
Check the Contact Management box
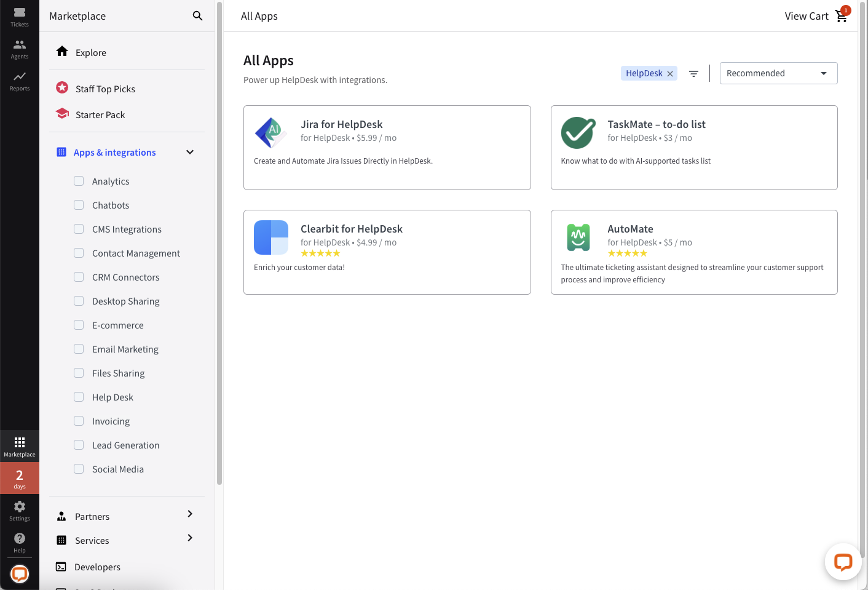(x=79, y=253)
